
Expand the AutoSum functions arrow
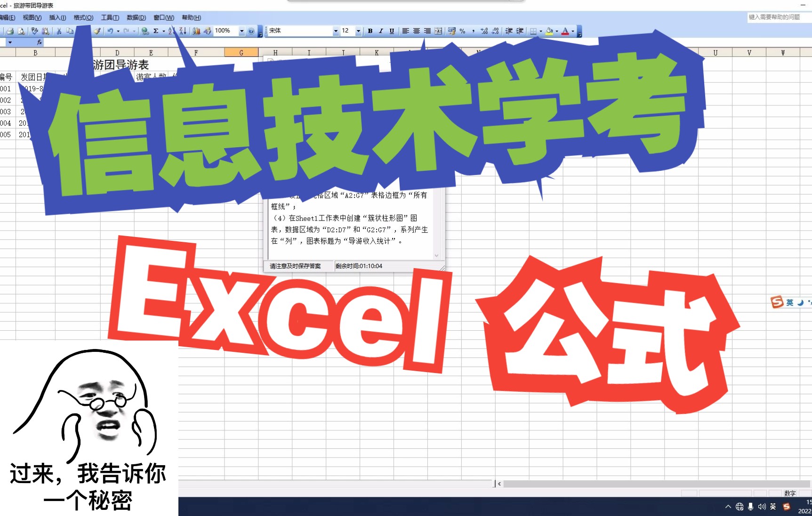[x=163, y=31]
